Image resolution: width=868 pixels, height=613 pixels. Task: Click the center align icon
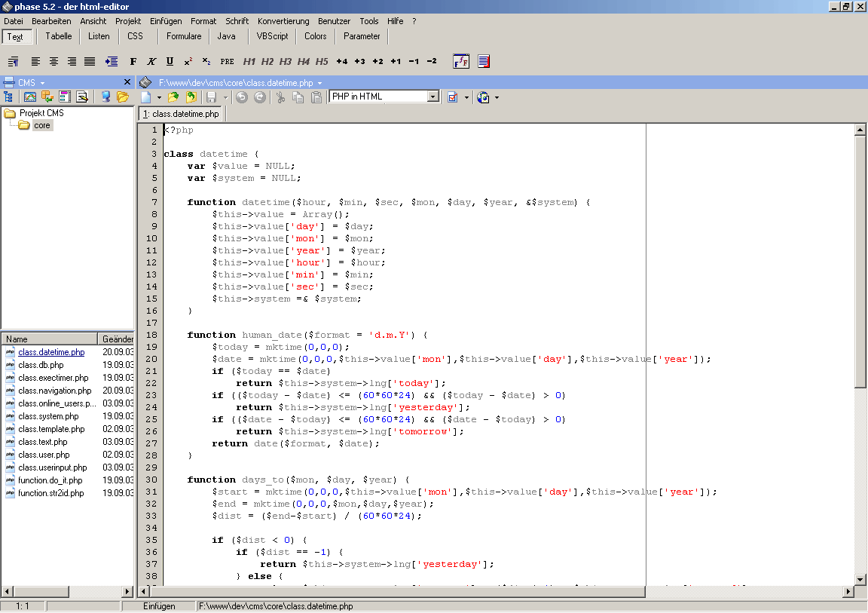pos(53,61)
